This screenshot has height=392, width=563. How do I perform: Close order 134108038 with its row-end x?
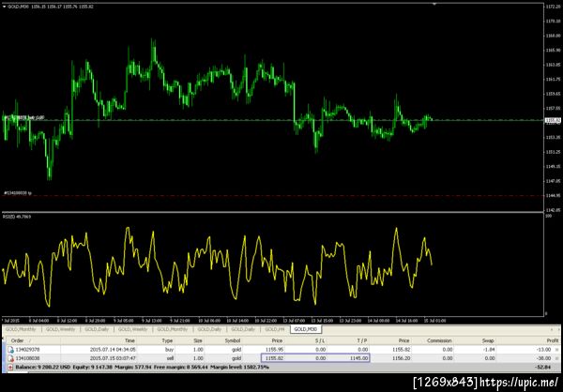[557, 358]
